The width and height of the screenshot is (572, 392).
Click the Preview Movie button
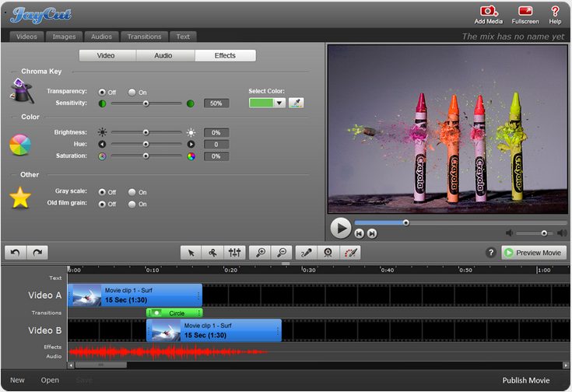(533, 253)
